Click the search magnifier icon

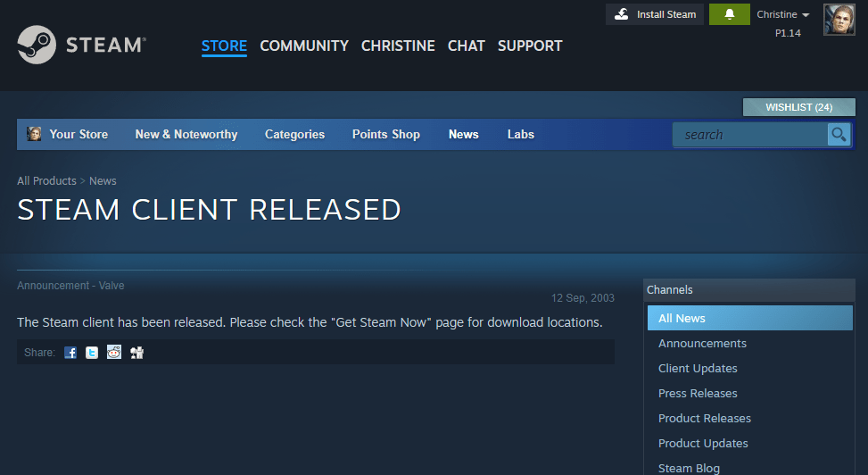[x=839, y=134]
